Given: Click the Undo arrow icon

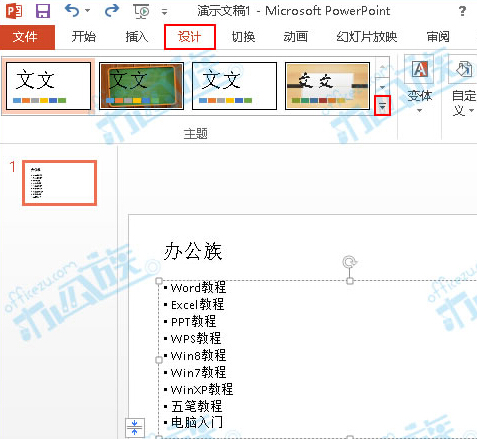Looking at the screenshot, I should point(72,11).
